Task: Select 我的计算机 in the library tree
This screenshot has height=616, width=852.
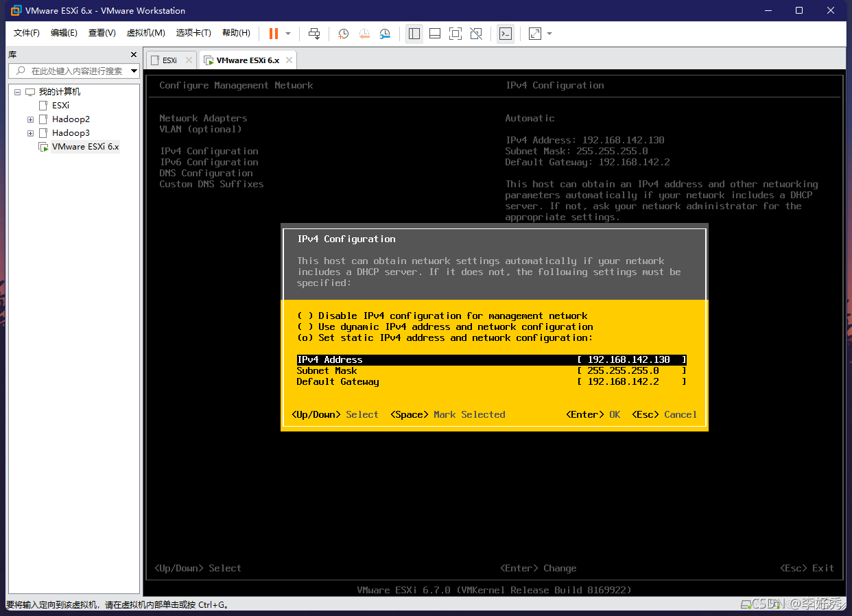Action: (59, 92)
